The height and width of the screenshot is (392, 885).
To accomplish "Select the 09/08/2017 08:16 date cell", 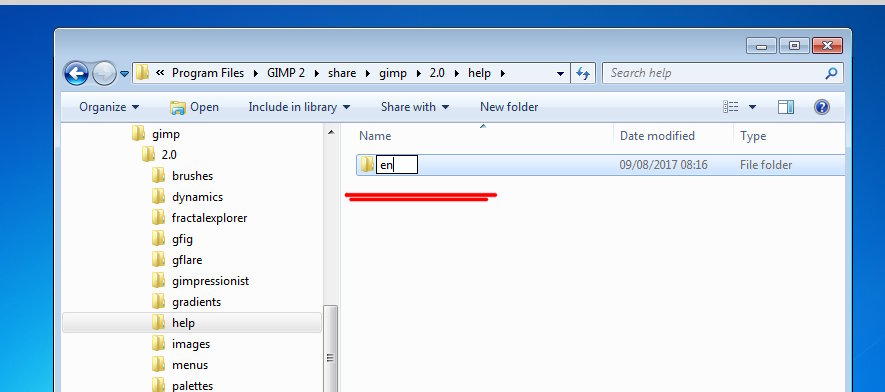I will 663,165.
